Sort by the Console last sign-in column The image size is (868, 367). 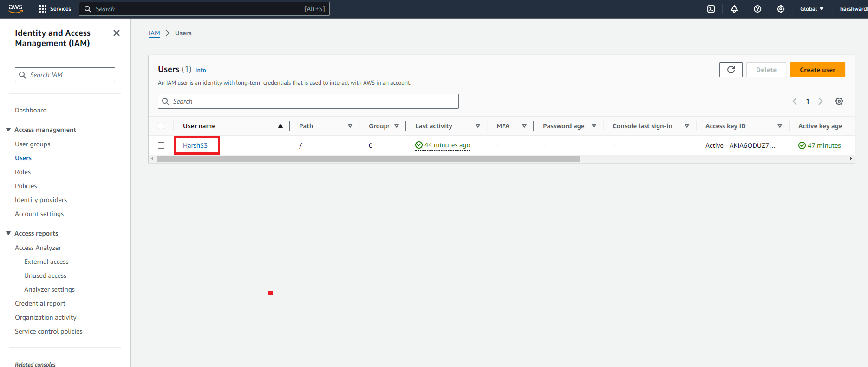tap(687, 126)
